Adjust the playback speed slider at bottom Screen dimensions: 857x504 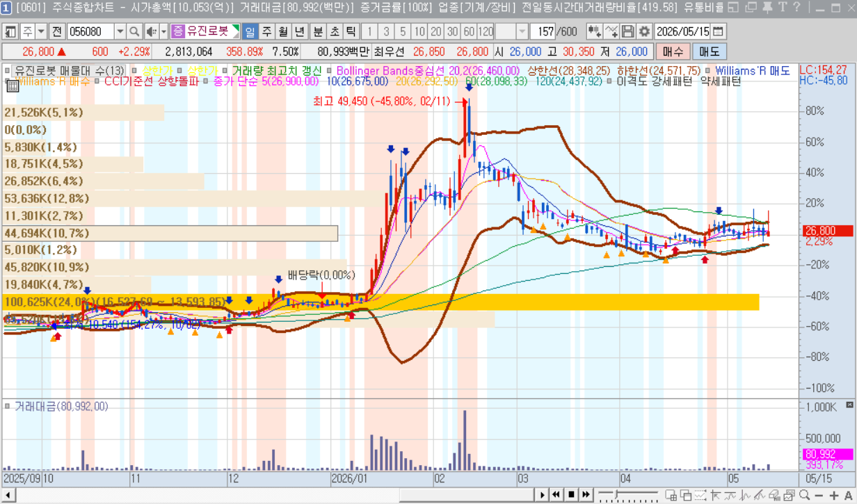tap(616, 495)
